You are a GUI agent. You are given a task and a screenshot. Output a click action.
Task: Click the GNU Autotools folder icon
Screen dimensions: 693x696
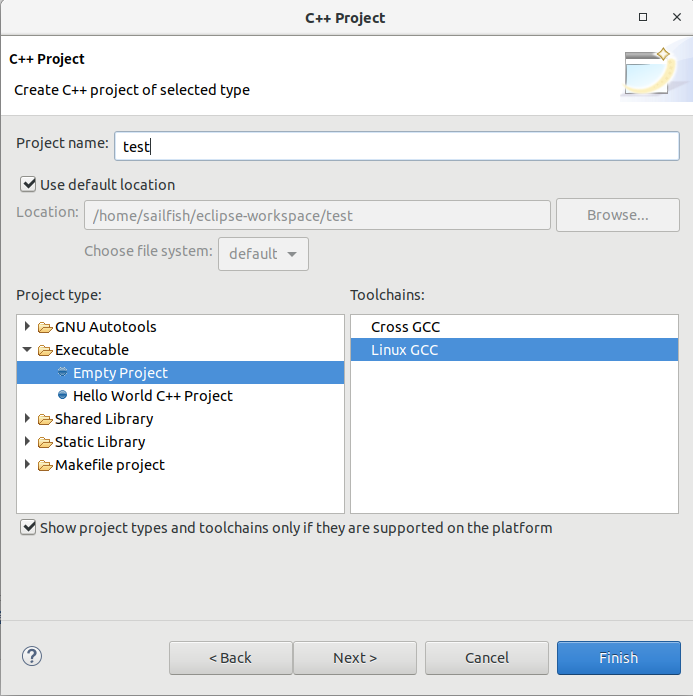point(45,327)
